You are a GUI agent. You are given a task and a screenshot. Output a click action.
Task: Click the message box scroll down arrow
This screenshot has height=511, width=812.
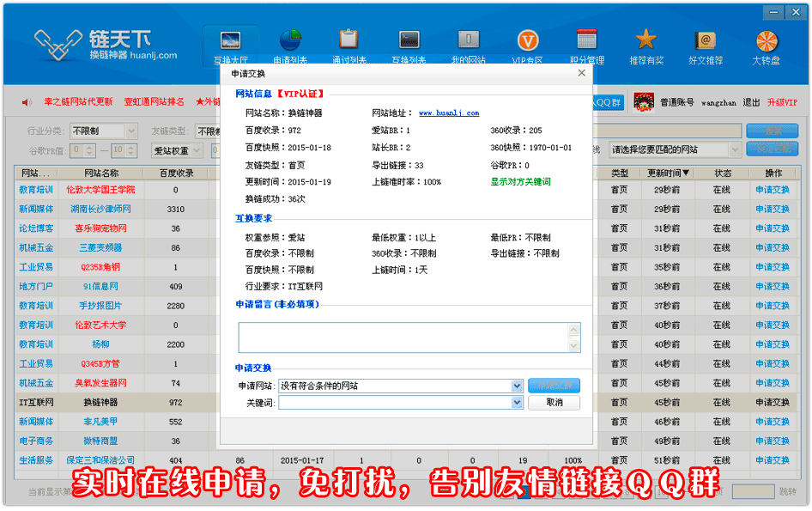click(573, 345)
